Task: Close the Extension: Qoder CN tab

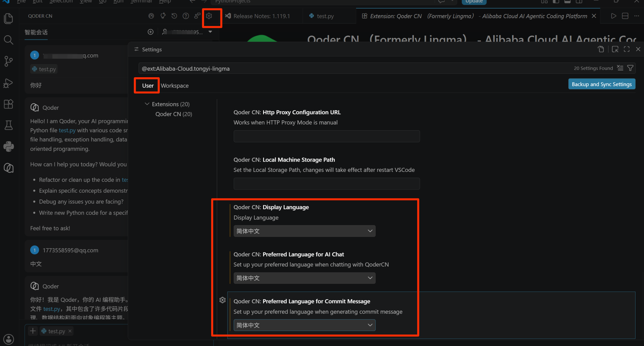Action: pyautogui.click(x=594, y=16)
